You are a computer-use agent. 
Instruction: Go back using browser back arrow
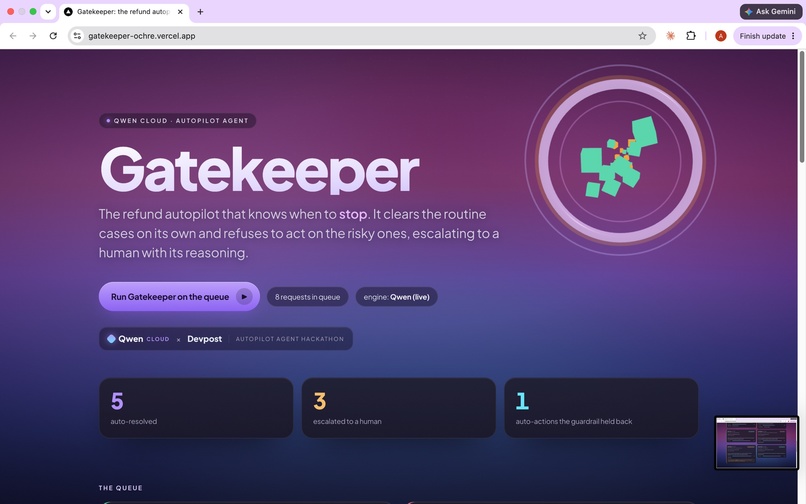[13, 36]
